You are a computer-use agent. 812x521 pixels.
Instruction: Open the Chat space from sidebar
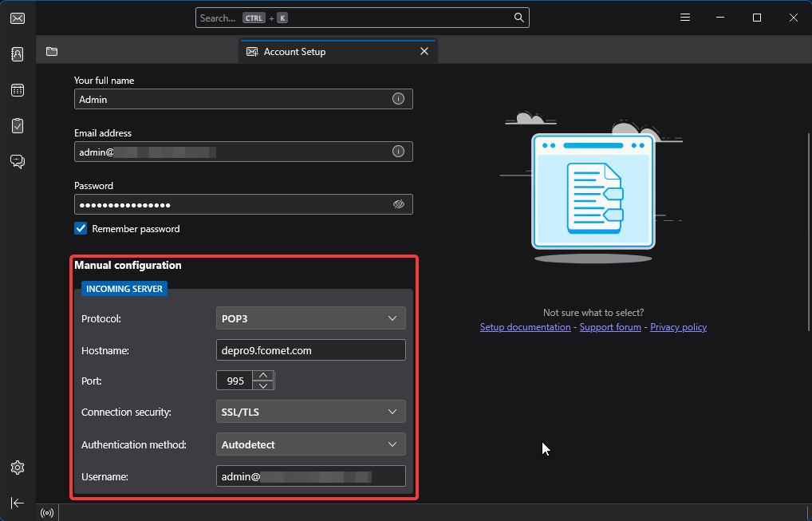[18, 162]
